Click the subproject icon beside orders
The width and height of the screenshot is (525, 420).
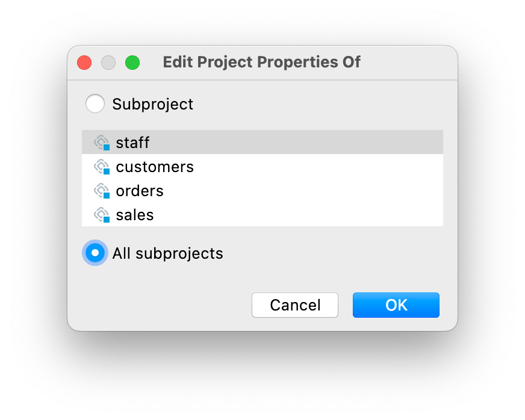pyautogui.click(x=102, y=191)
